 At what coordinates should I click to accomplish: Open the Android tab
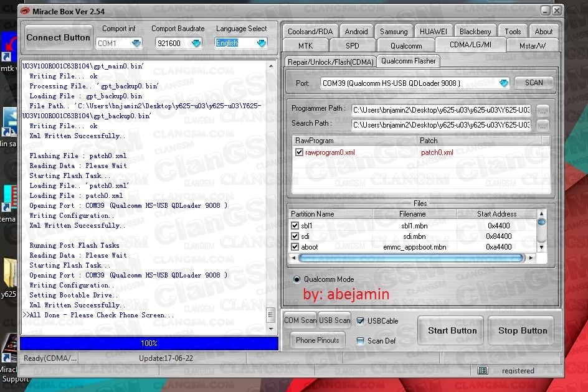pos(356,32)
